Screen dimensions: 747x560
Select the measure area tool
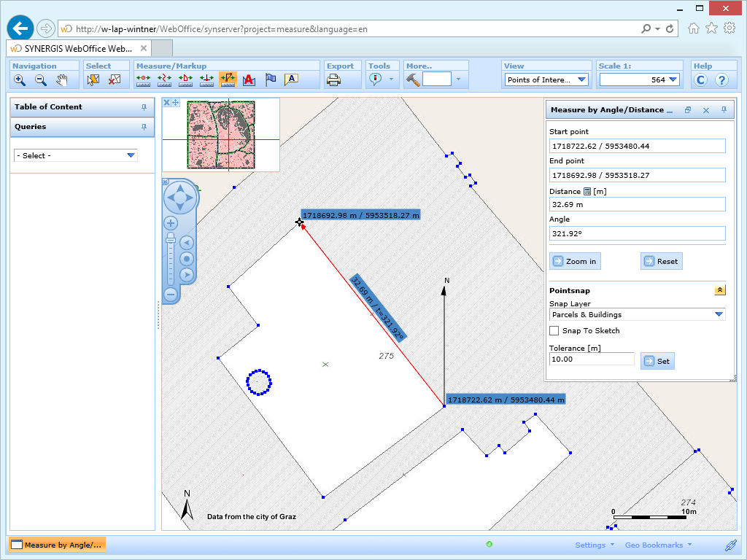[x=185, y=80]
